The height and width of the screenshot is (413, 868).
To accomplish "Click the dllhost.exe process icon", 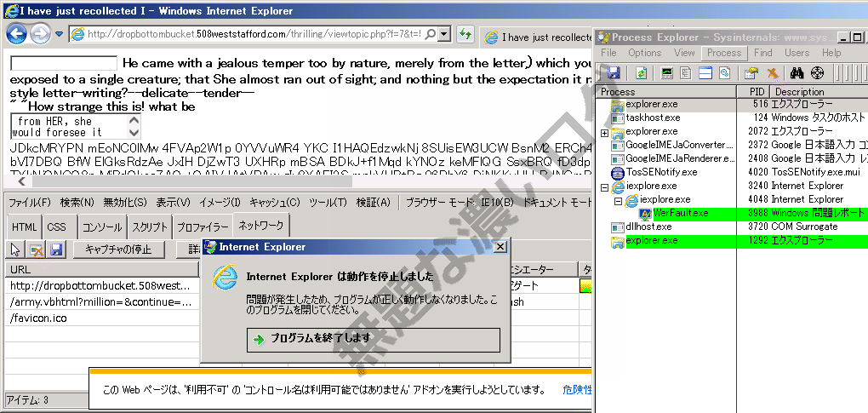I will click(617, 227).
